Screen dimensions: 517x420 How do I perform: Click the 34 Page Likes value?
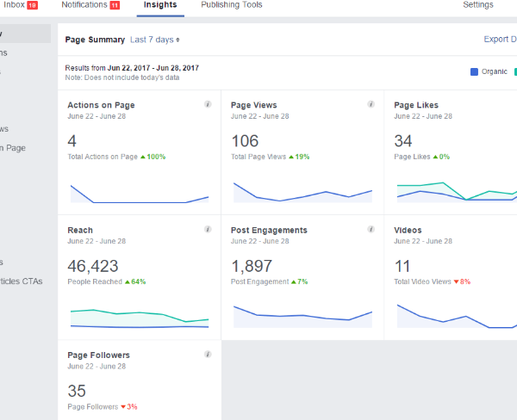click(x=403, y=141)
